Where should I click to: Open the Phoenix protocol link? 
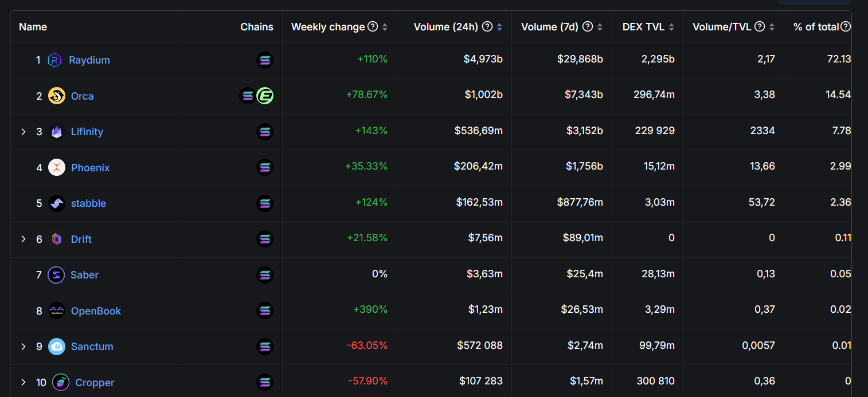(x=91, y=168)
